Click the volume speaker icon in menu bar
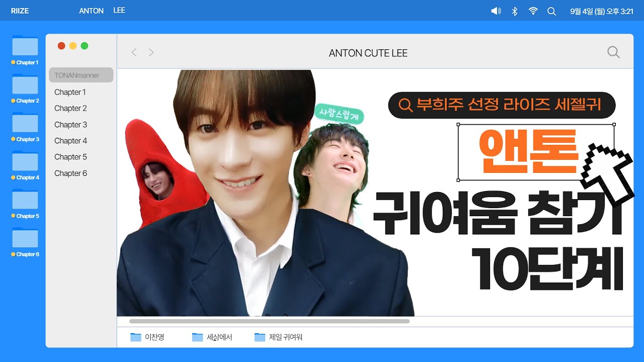 tap(496, 11)
